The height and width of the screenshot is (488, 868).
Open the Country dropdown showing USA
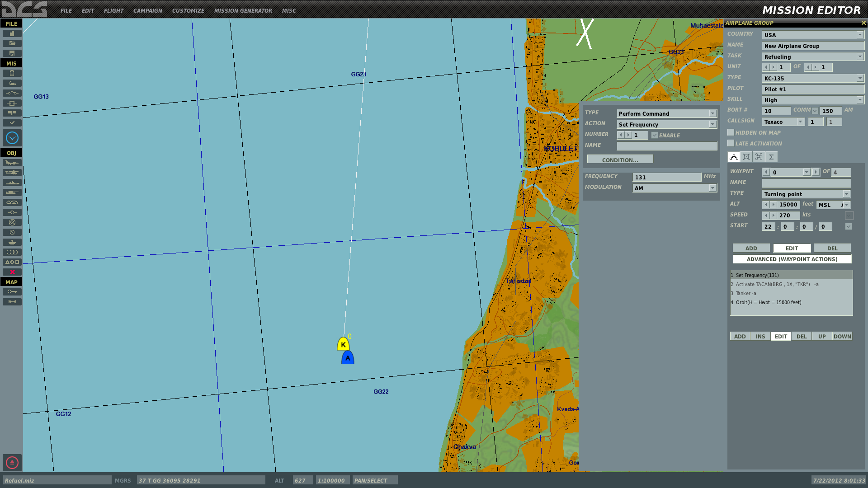click(813, 35)
